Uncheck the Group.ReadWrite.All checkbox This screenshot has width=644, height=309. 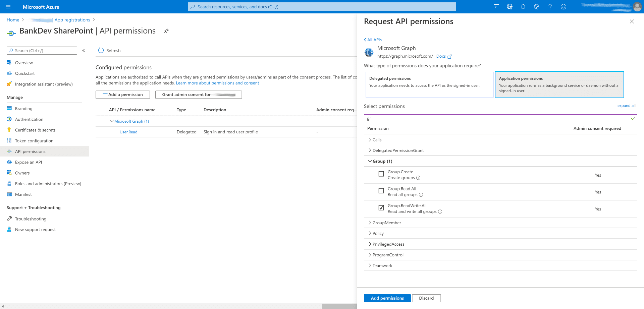pyautogui.click(x=381, y=208)
